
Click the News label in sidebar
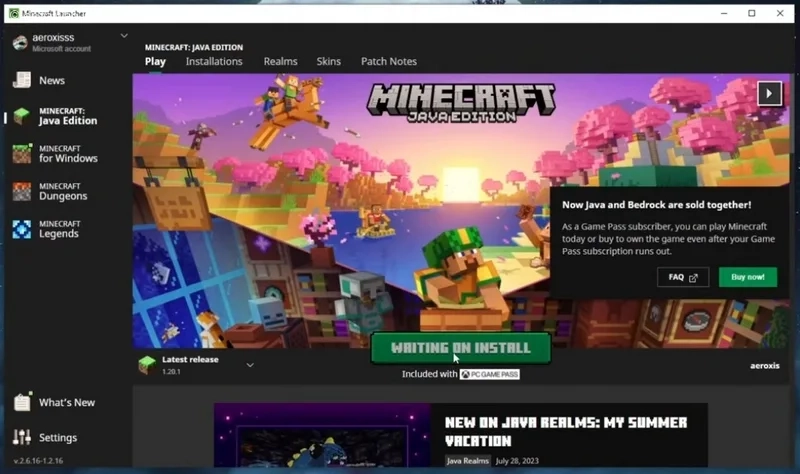(52, 81)
